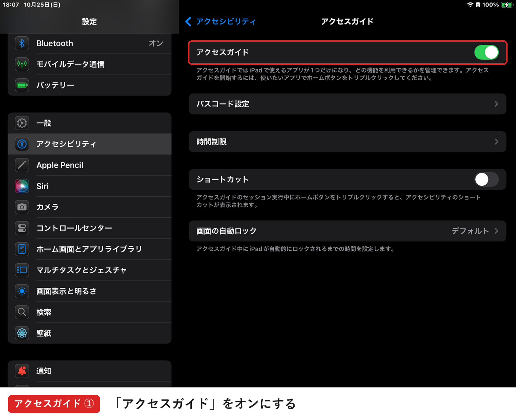Tap the 100% battery percentage text

coord(490,5)
